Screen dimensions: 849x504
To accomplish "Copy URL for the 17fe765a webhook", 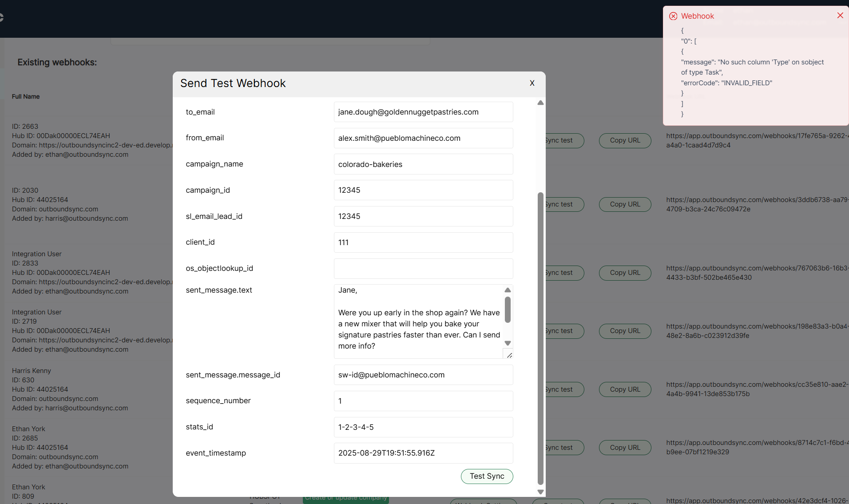I will 625,140.
